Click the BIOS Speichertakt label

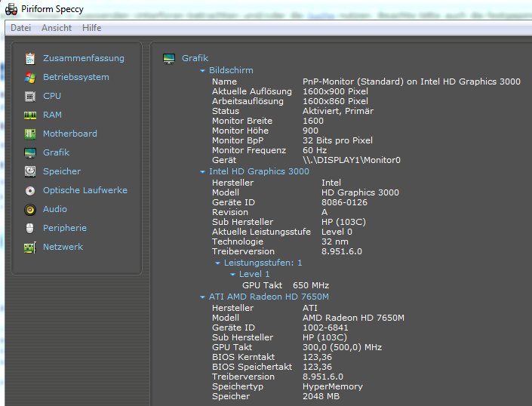coord(252,367)
